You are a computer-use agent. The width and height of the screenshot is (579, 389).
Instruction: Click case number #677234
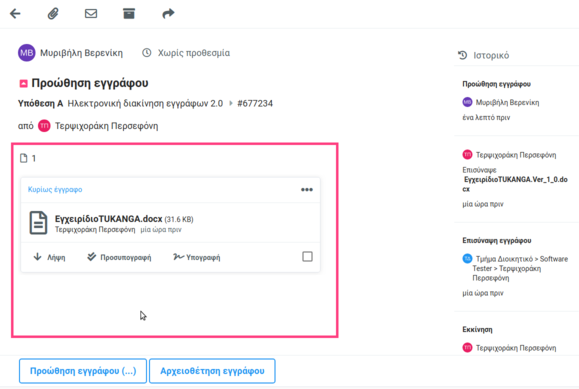pyautogui.click(x=255, y=103)
